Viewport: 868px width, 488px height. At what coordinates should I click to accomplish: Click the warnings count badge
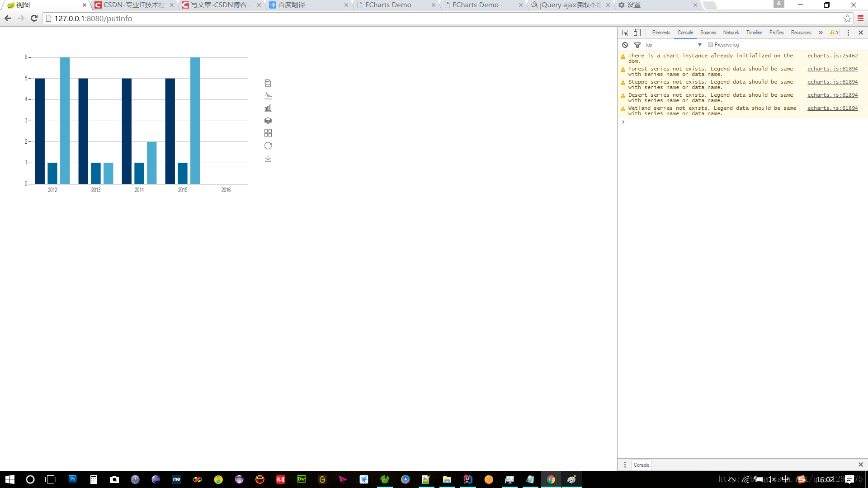pos(834,33)
